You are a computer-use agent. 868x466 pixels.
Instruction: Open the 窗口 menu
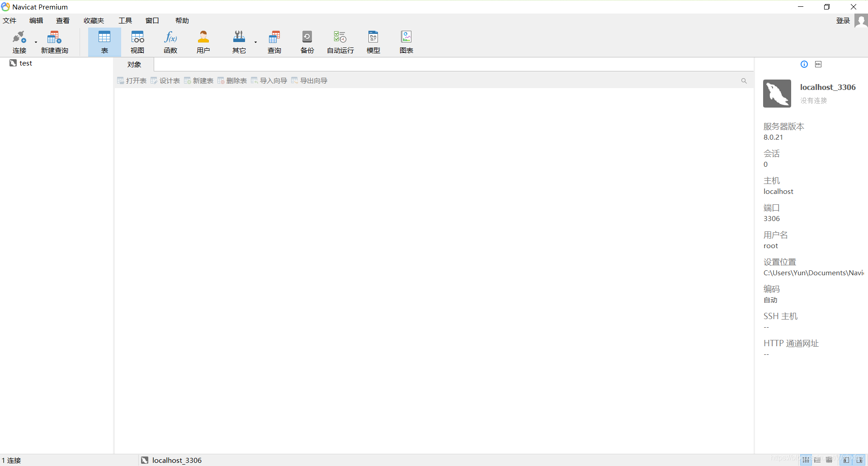pos(152,21)
